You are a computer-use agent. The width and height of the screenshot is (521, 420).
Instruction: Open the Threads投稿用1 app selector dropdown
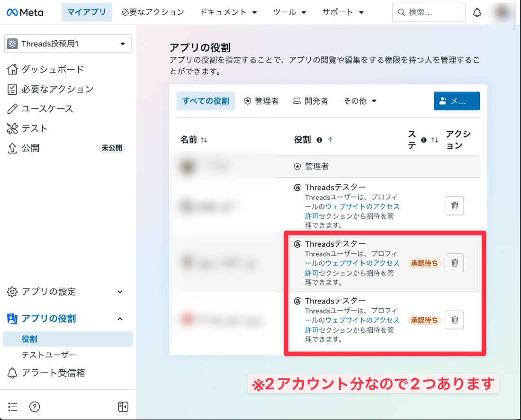[68, 44]
